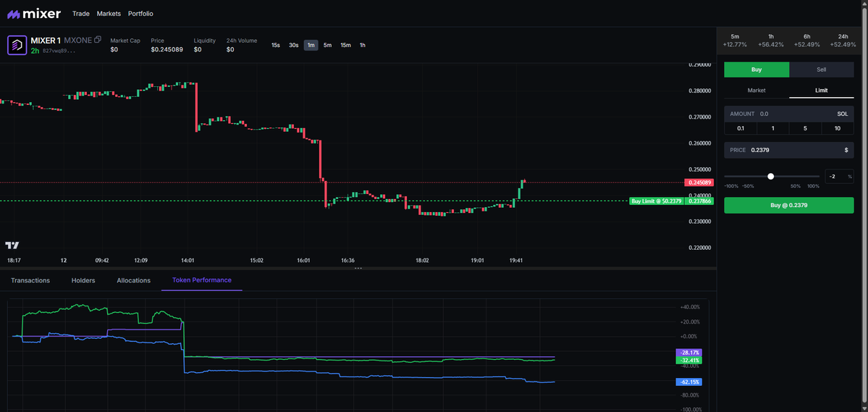
Task: Click the chart panel resize handle dots
Action: point(358,269)
